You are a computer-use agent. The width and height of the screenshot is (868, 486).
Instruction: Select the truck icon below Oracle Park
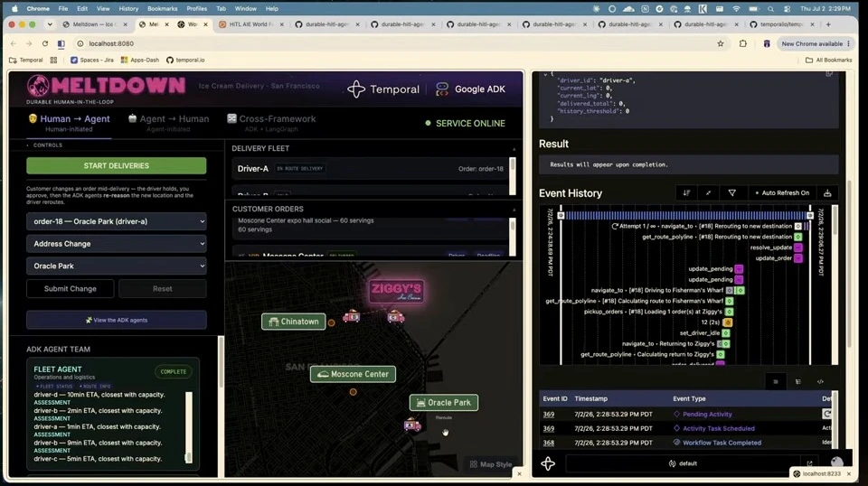tap(412, 425)
